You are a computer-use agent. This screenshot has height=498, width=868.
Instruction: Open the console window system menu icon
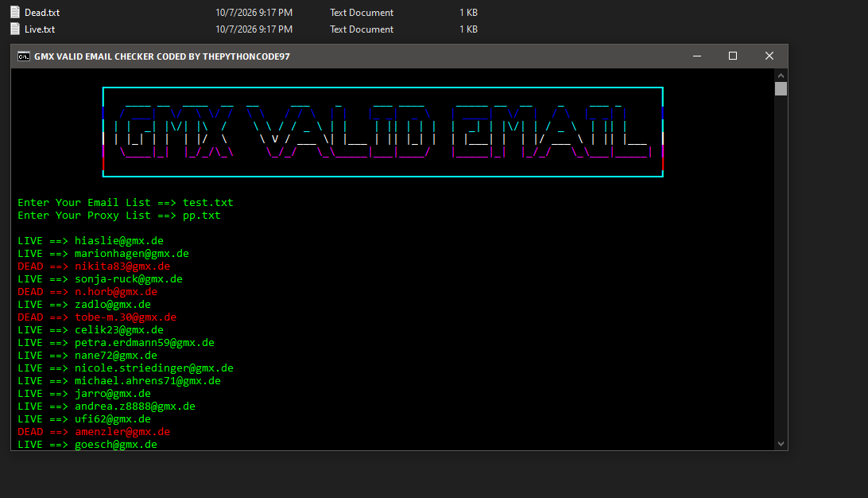[x=23, y=56]
